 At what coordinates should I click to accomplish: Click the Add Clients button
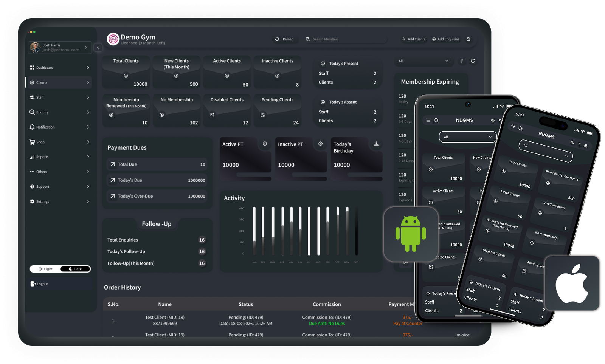tap(414, 39)
